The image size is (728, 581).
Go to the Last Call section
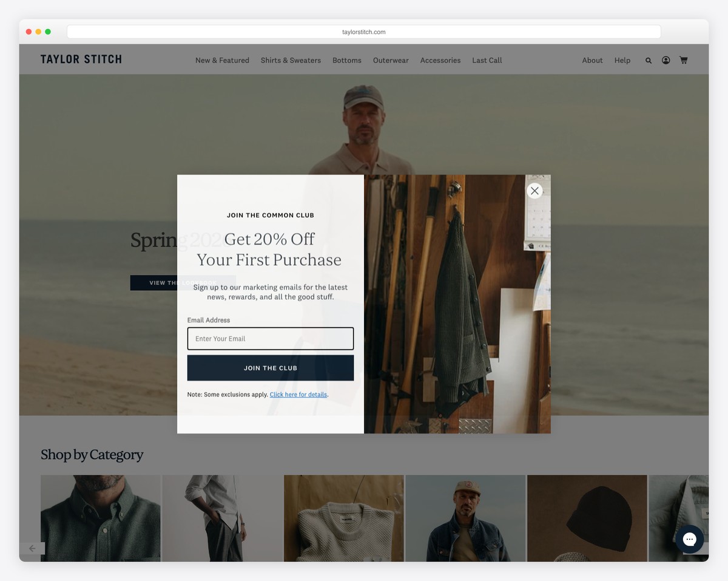pos(487,60)
